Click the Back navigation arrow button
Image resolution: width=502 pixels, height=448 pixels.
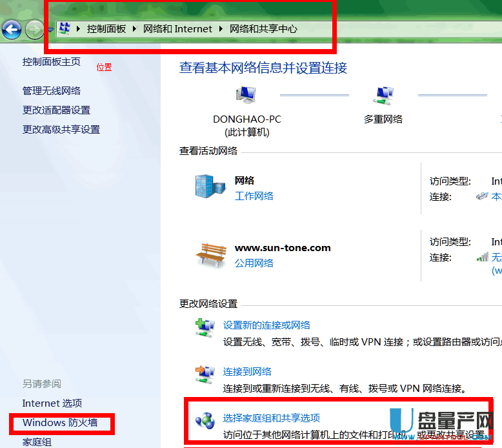pyautogui.click(x=12, y=29)
